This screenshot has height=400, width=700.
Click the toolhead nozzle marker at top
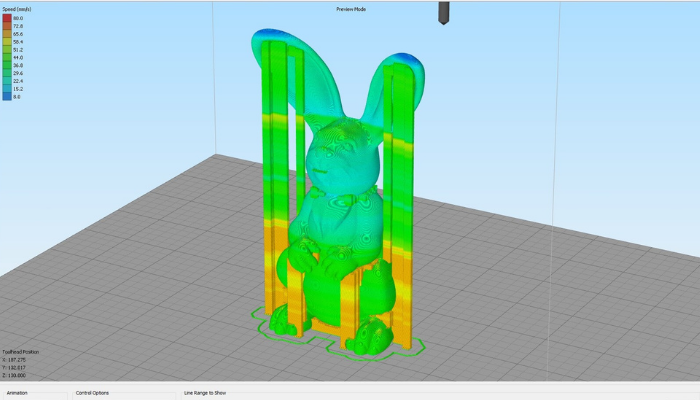(x=443, y=12)
